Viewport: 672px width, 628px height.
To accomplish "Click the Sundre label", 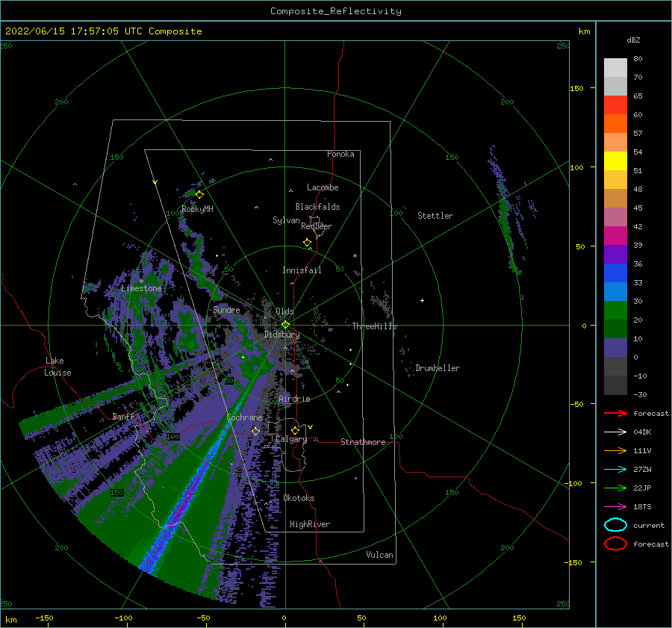I will [226, 310].
